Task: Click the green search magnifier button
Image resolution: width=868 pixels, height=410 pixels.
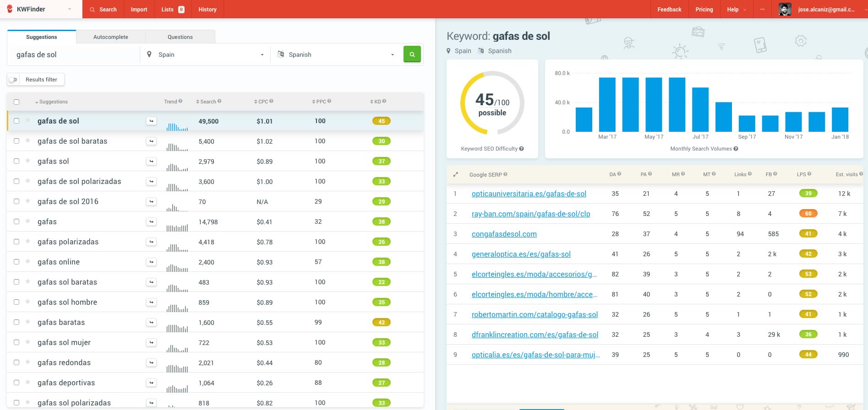Action: point(412,54)
